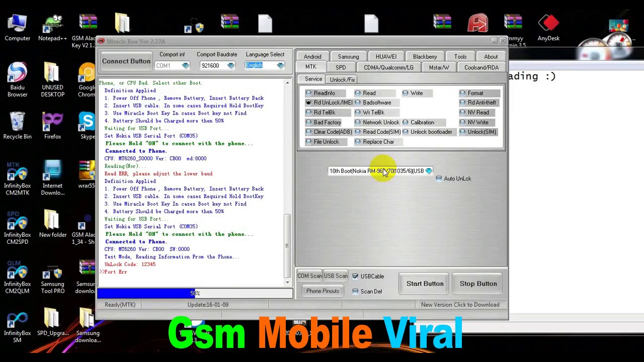Expand the Comport Baudrate 921600 dropdown

click(x=230, y=65)
